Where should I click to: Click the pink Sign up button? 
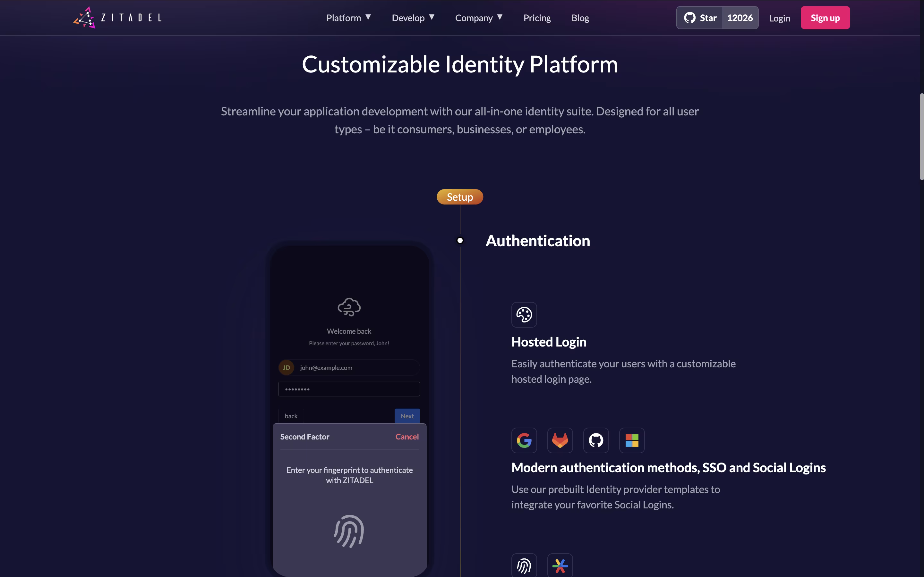tap(825, 18)
